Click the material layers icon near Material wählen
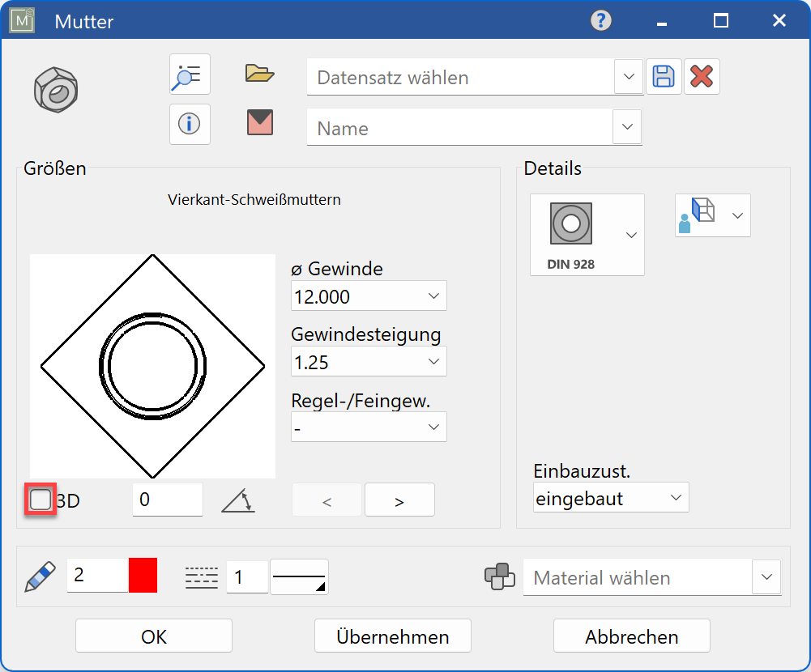This screenshot has height=672, width=811. pyautogui.click(x=501, y=576)
